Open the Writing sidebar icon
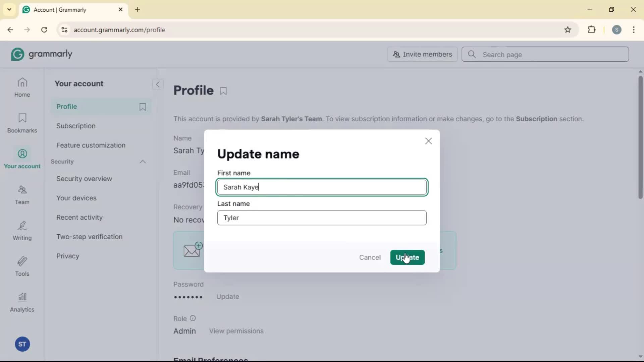This screenshot has height=362, width=644. coord(22,231)
